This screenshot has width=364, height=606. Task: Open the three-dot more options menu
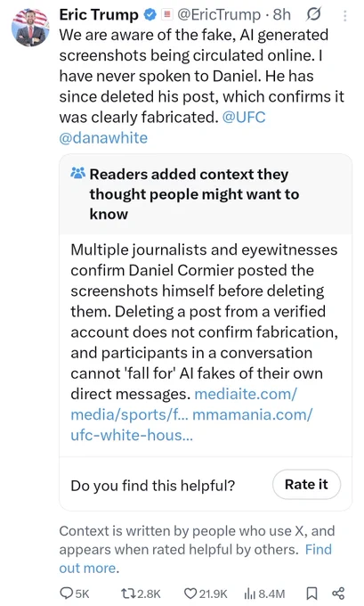pyautogui.click(x=344, y=15)
